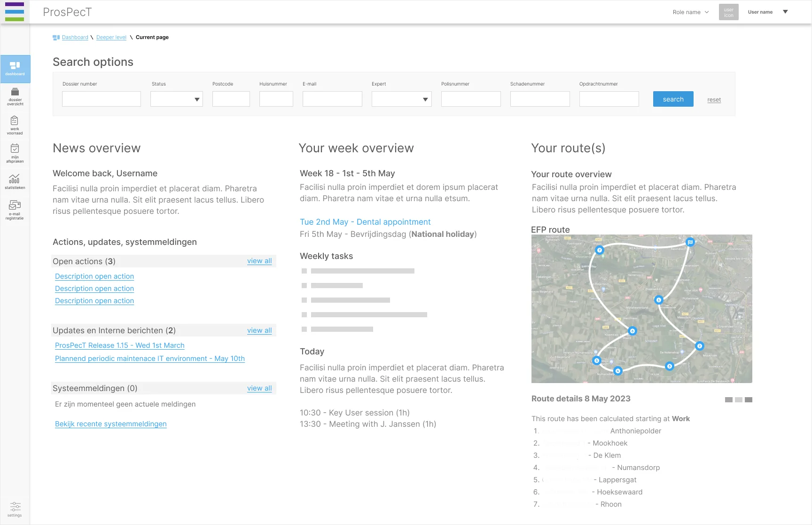Select the third route pagination indicator
Screen dimensions: 812x525
click(749, 400)
